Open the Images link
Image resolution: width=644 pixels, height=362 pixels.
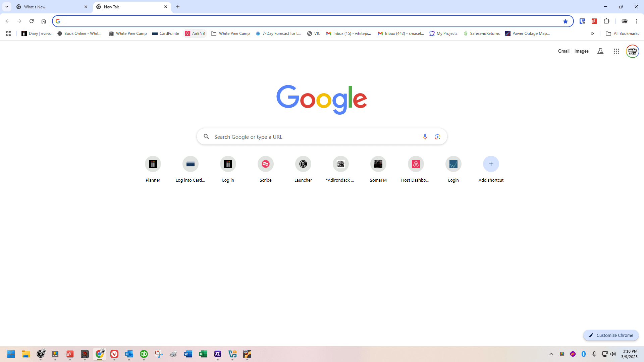point(582,51)
